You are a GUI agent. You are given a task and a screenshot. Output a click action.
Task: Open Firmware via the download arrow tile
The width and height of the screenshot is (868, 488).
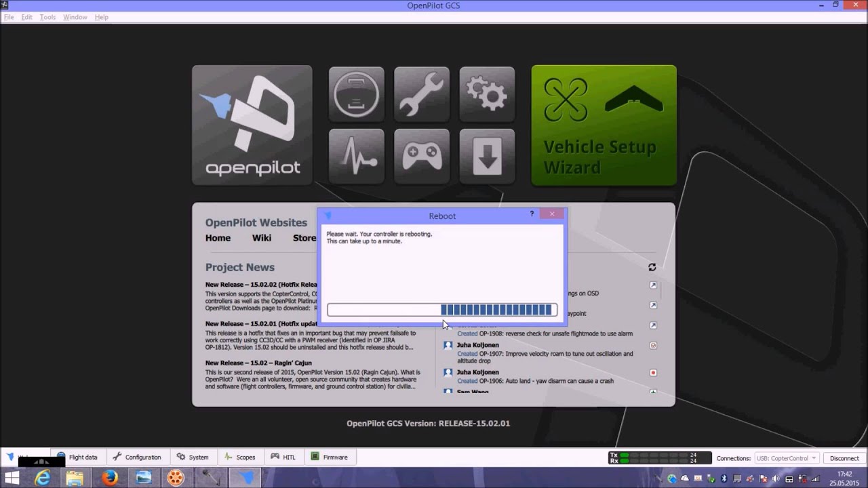tap(487, 156)
